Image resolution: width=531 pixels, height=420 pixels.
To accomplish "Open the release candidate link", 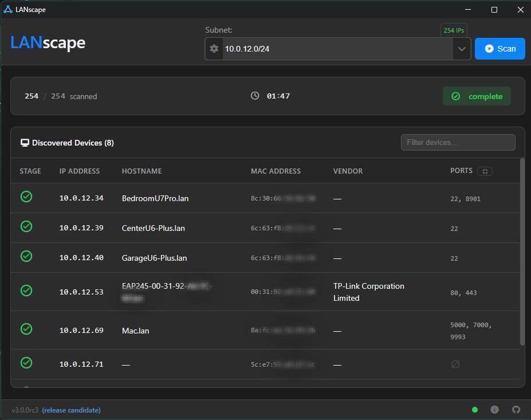I will pos(71,410).
